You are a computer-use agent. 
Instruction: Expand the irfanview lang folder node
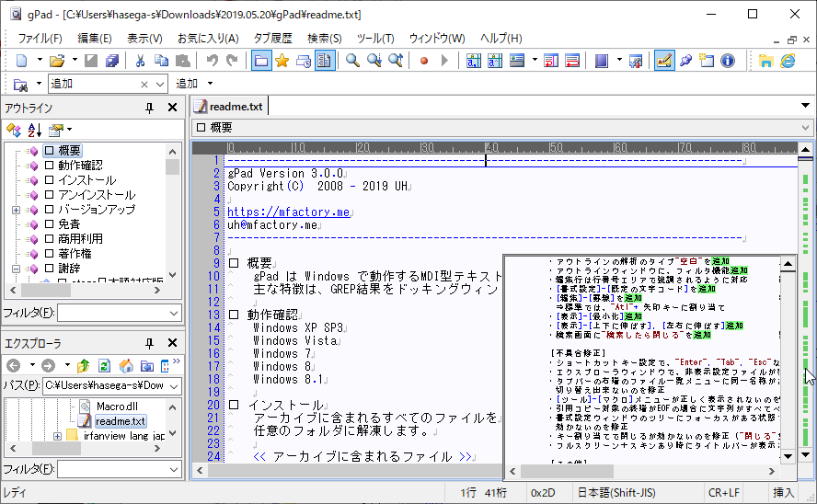[x=57, y=436]
